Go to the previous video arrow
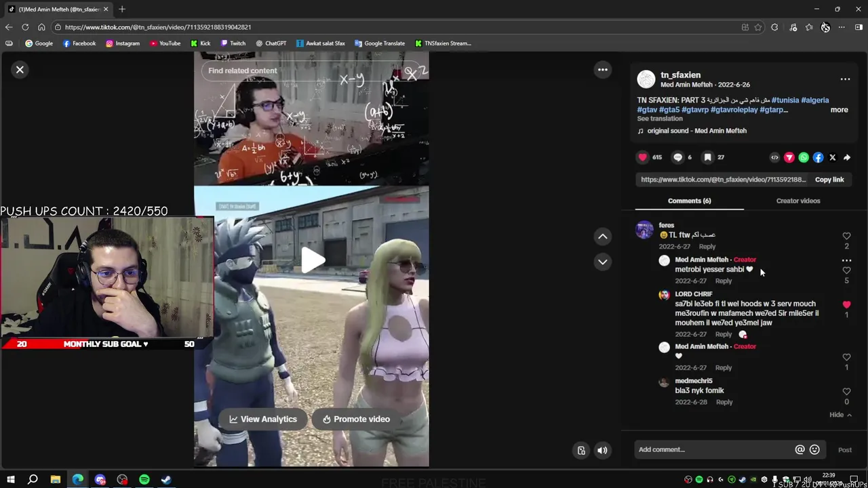Viewport: 868px width, 488px height. coord(602,237)
